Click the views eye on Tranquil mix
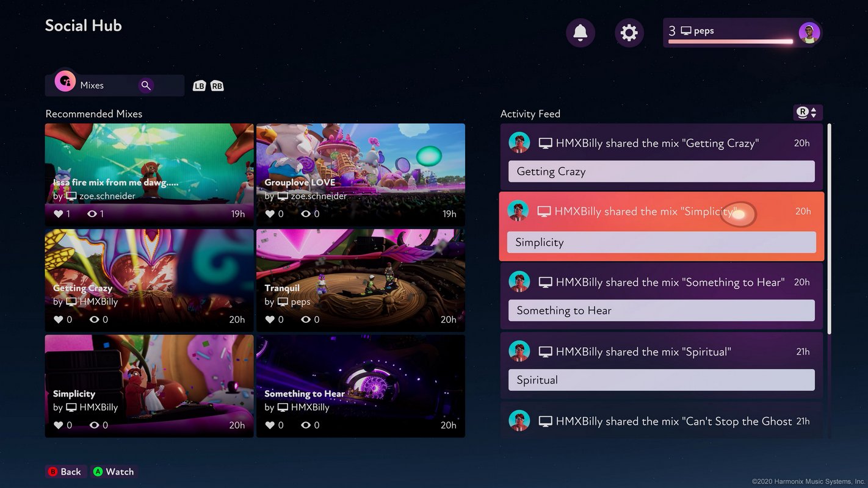Image resolution: width=868 pixels, height=488 pixels. click(306, 320)
